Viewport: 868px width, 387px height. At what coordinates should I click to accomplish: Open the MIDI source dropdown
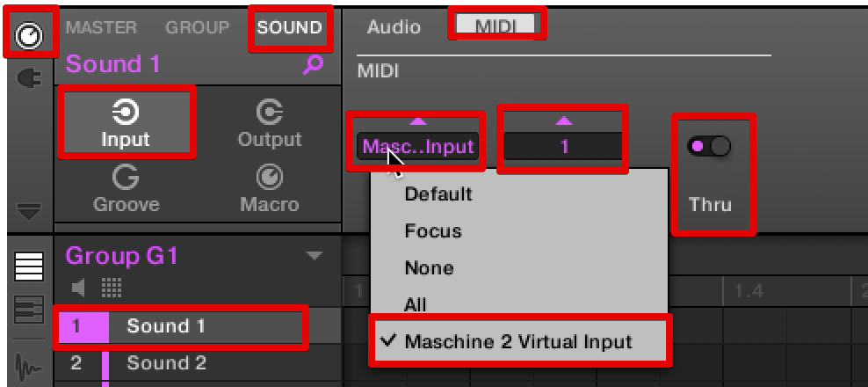click(418, 147)
